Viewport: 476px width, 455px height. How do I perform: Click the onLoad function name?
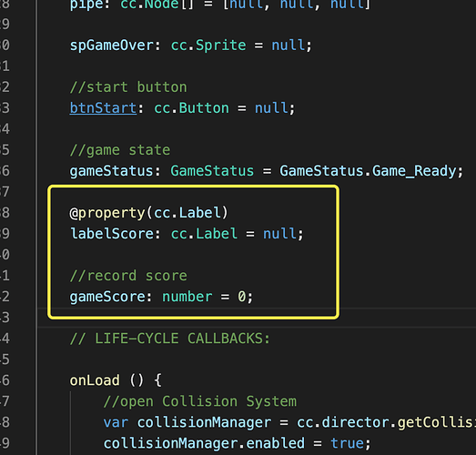point(95,380)
